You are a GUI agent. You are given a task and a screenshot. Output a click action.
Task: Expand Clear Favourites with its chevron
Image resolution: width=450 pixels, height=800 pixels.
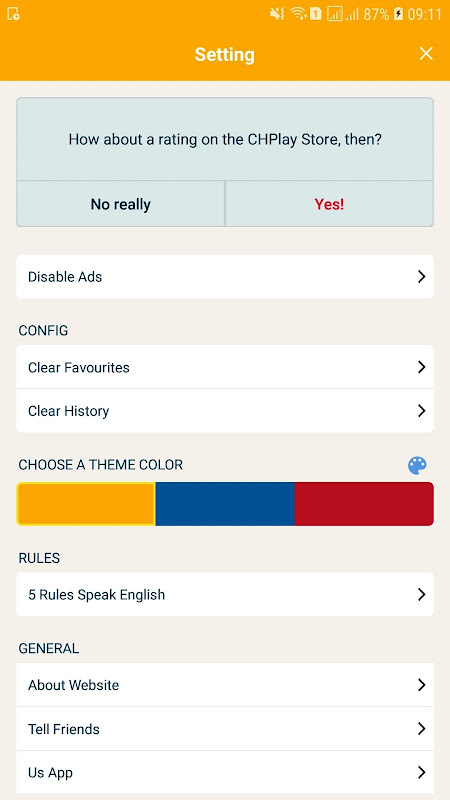[x=421, y=367]
